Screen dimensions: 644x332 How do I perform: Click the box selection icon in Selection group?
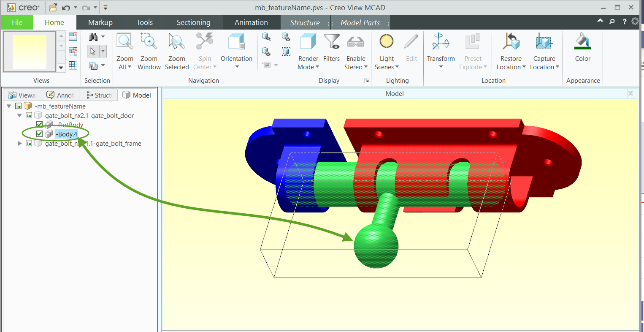[93, 65]
